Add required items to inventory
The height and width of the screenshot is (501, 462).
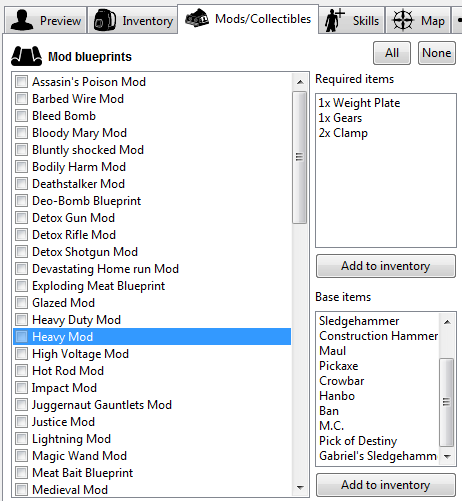tap(386, 266)
